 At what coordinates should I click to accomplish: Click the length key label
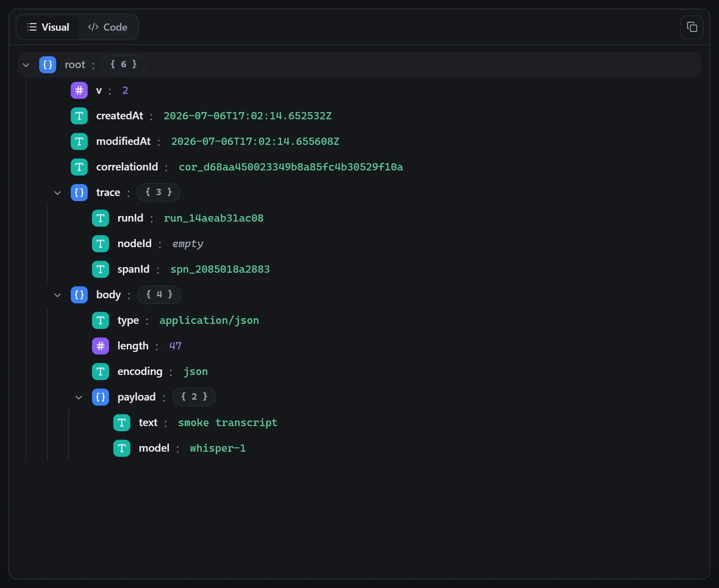click(x=133, y=346)
